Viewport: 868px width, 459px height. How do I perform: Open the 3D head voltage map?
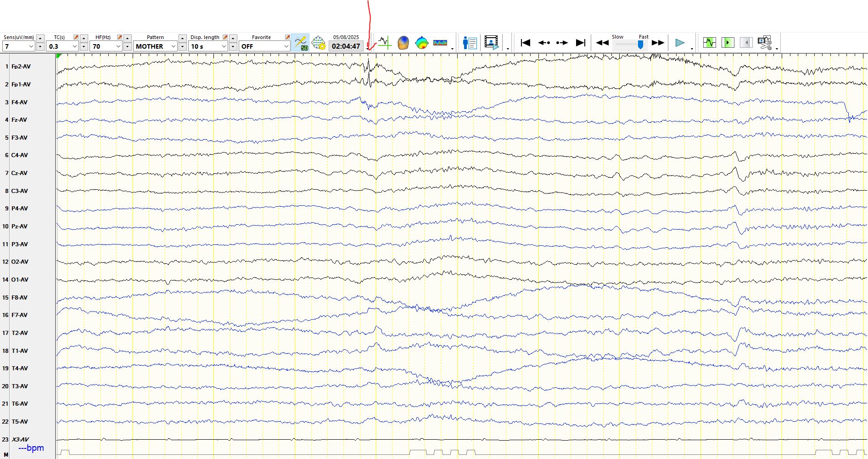pyautogui.click(x=403, y=43)
